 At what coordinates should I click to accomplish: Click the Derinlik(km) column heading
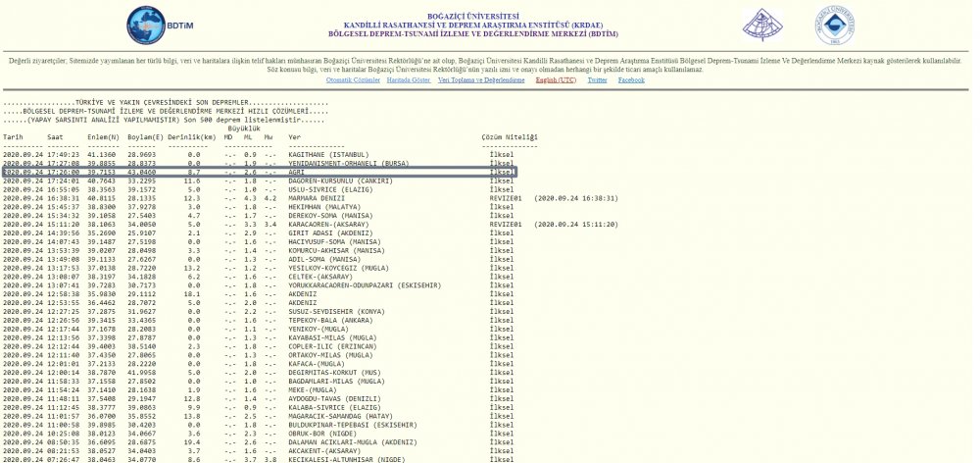pyautogui.click(x=191, y=137)
